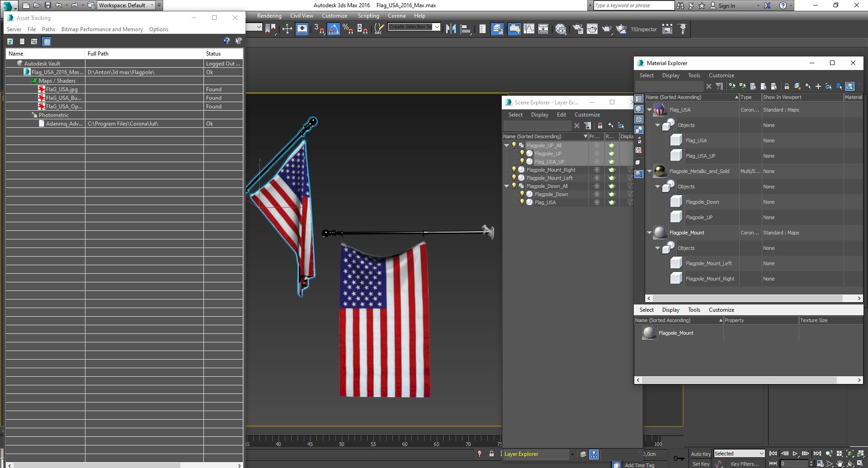868x468 pixels.
Task: Open the Rendering menu
Action: tap(269, 16)
